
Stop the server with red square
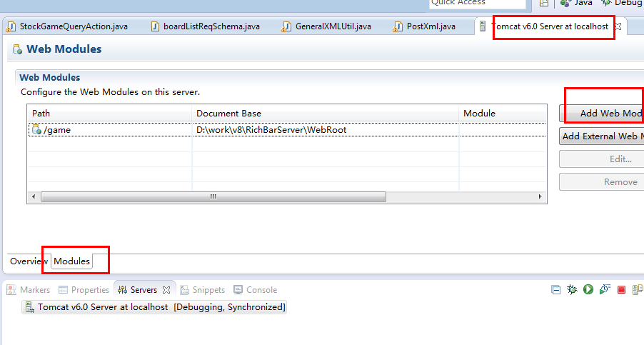pos(621,290)
